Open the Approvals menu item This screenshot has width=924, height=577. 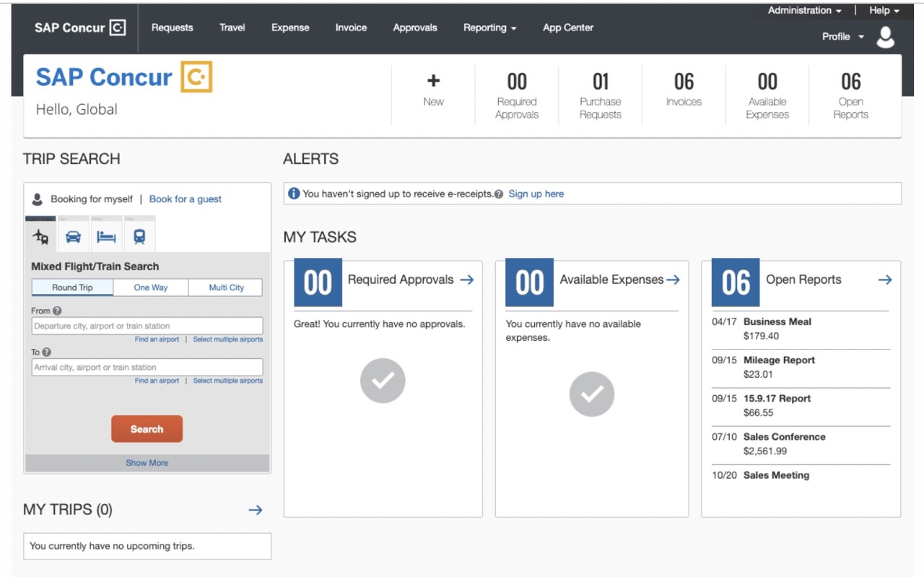tap(415, 28)
